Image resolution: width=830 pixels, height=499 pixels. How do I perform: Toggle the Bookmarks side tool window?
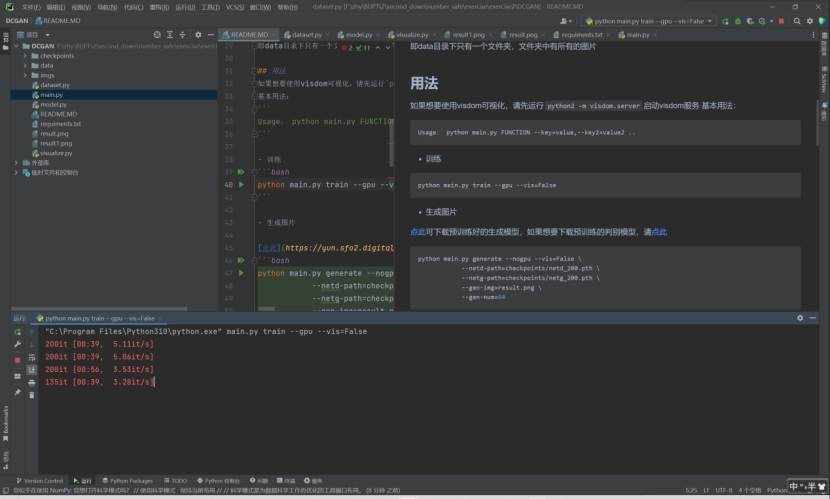5,417
